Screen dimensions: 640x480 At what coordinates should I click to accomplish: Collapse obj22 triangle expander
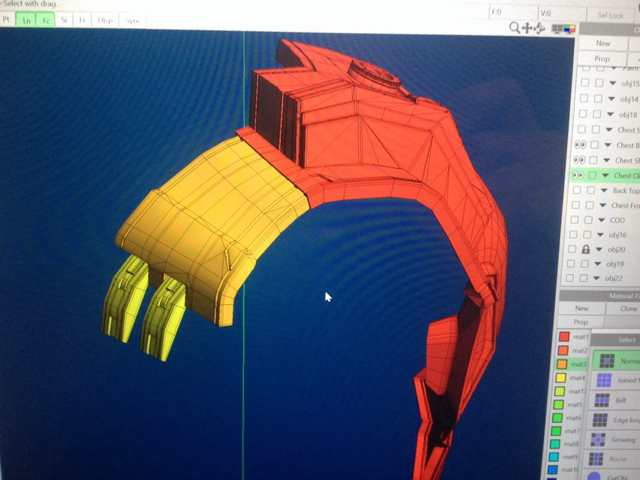(596, 278)
